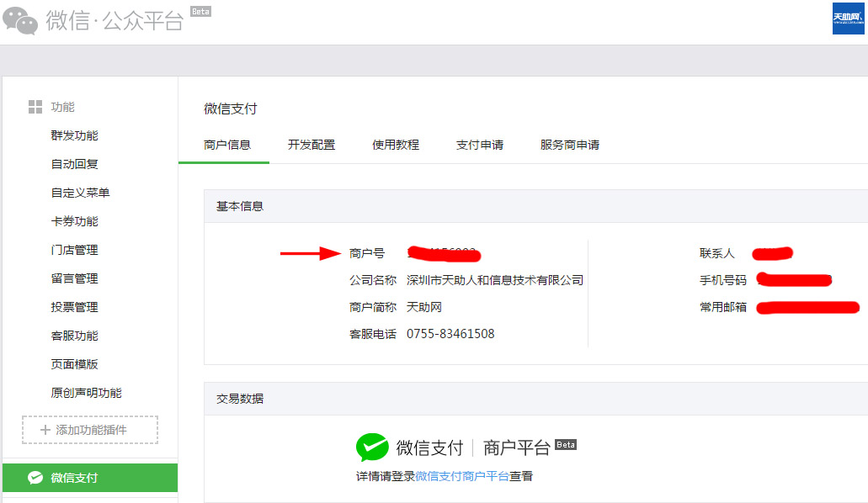
Task: Click the 基本信息 section heading
Action: [x=240, y=206]
